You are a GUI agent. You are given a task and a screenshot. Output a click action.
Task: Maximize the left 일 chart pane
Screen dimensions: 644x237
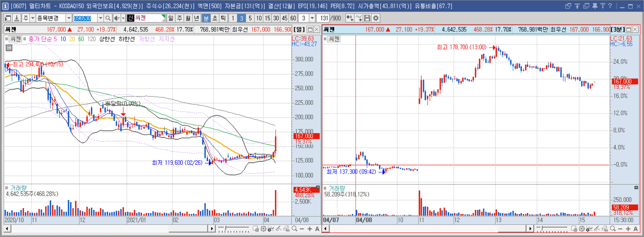click(310, 30)
